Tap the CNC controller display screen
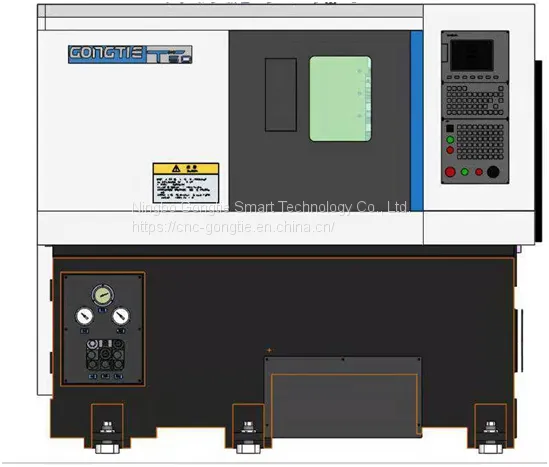 pyautogui.click(x=472, y=55)
